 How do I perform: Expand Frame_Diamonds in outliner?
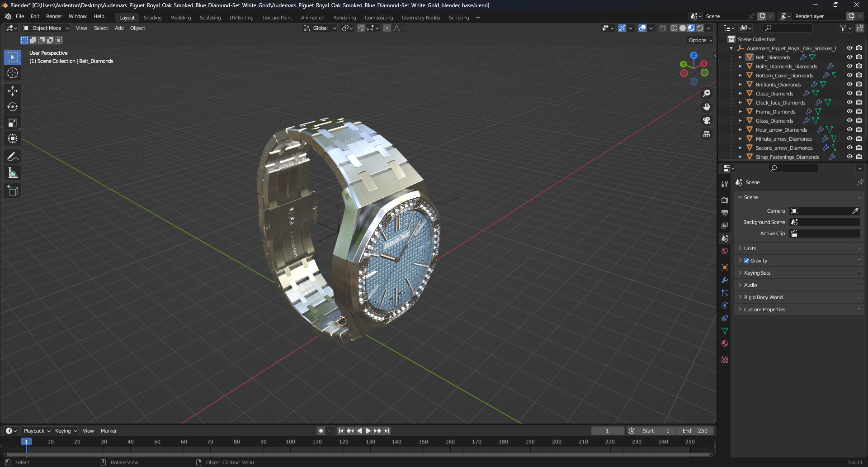coord(740,112)
